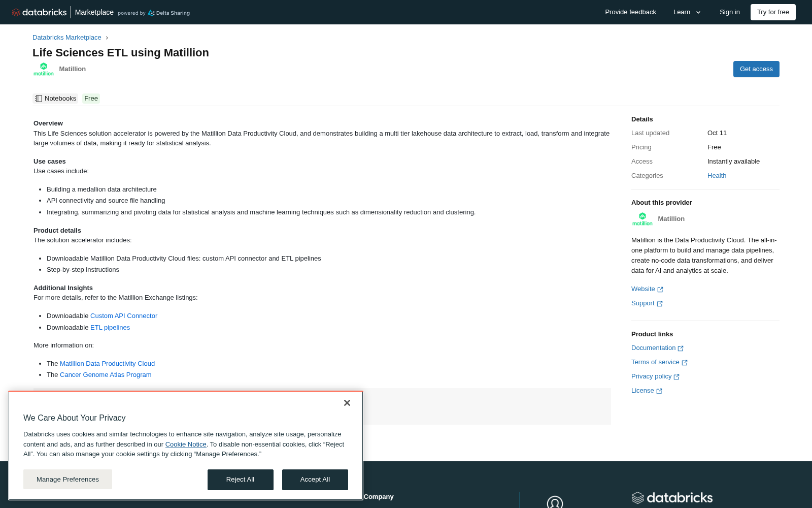Click external link icon next to Support
Image resolution: width=812 pixels, height=508 pixels.
click(660, 304)
